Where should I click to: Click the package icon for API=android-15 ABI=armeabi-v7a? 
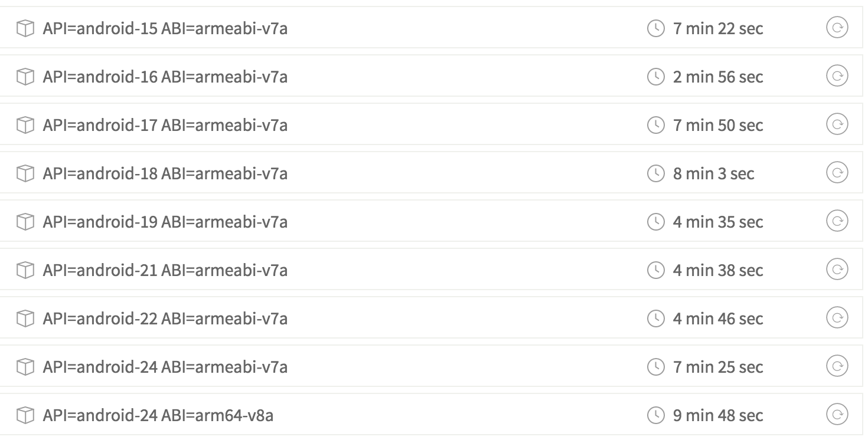[x=26, y=28]
